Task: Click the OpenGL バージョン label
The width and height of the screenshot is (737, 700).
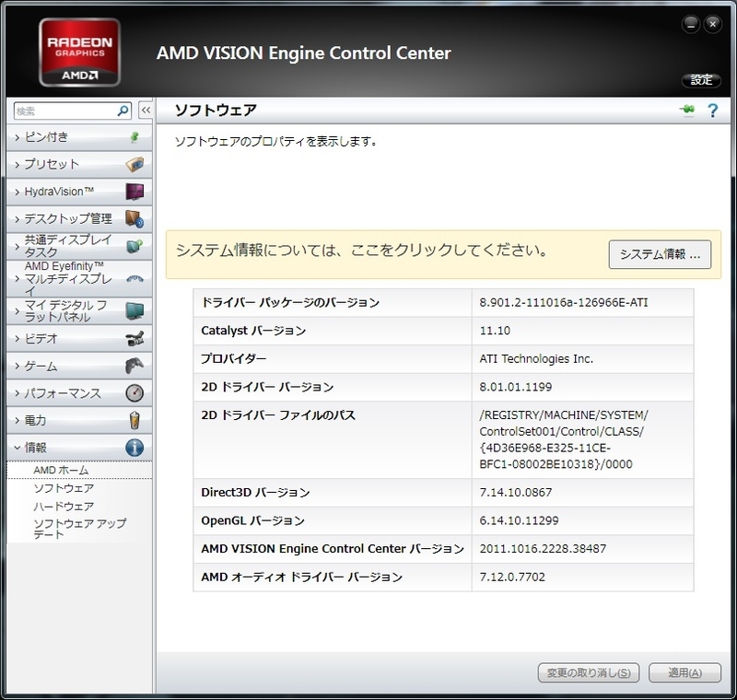Action: 252,520
